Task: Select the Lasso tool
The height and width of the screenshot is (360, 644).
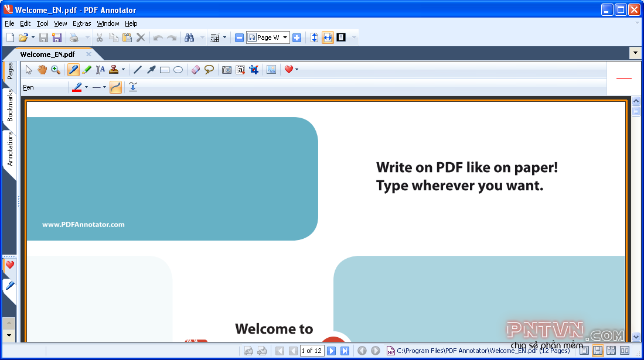Action: 209,70
